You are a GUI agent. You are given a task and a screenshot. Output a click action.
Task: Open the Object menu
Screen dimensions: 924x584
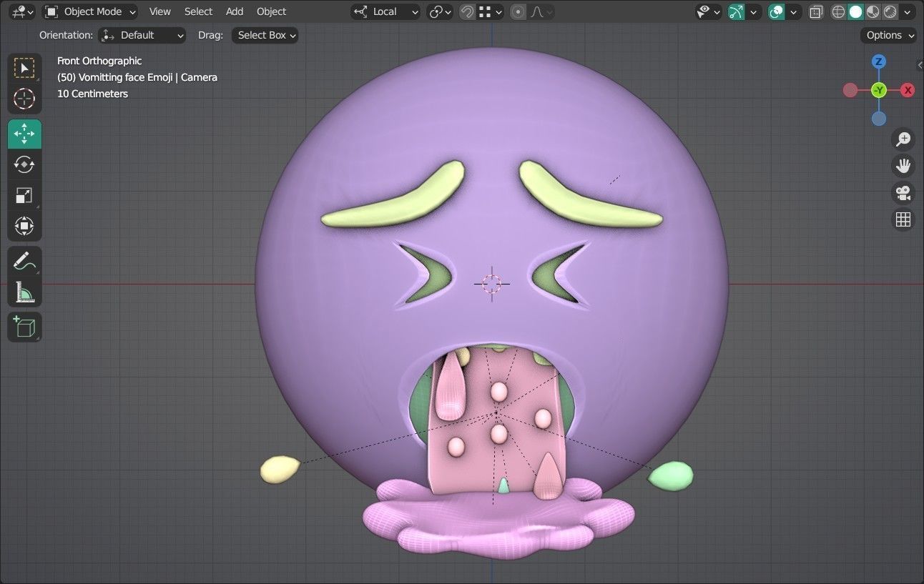click(271, 11)
